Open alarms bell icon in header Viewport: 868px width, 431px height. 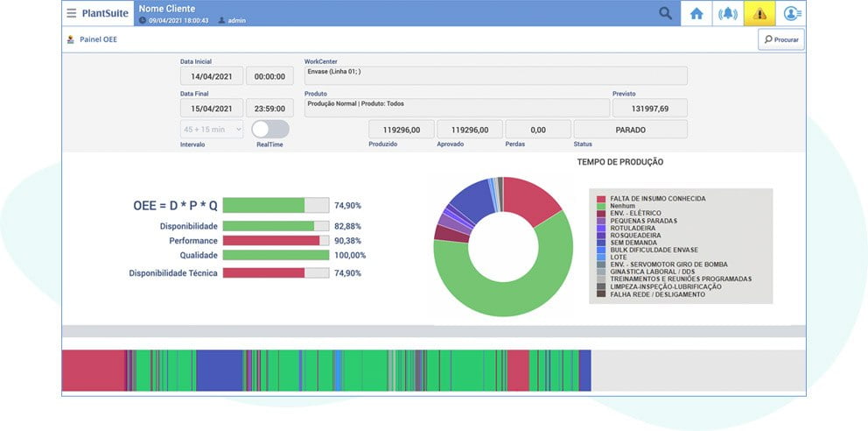728,13
